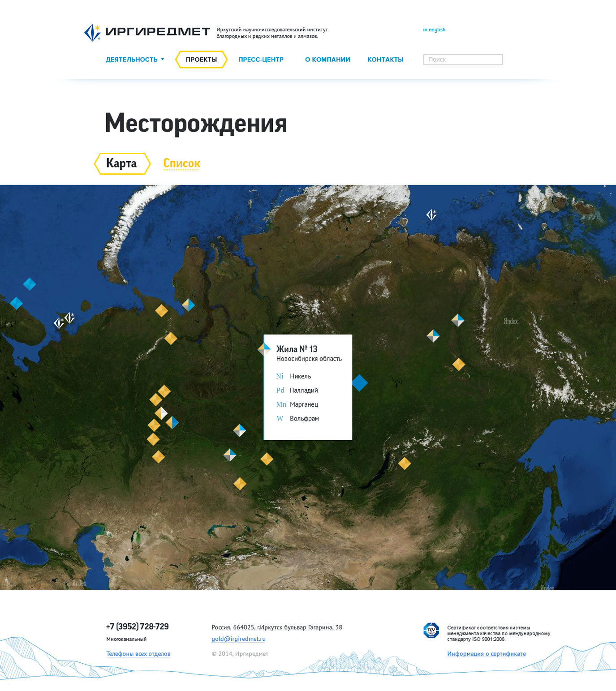Switch to the Список tab
This screenshot has height=691, width=616.
tap(181, 163)
